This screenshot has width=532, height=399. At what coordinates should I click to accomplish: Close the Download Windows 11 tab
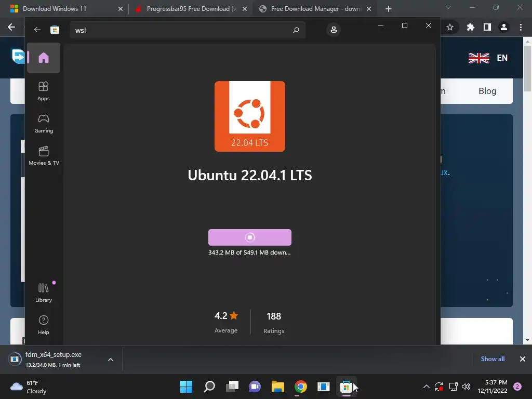click(121, 9)
